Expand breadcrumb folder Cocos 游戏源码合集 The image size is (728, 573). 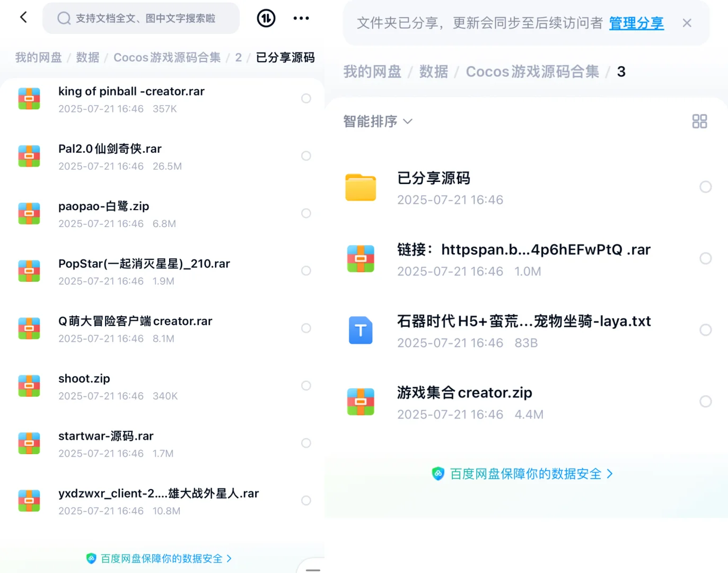(x=166, y=57)
